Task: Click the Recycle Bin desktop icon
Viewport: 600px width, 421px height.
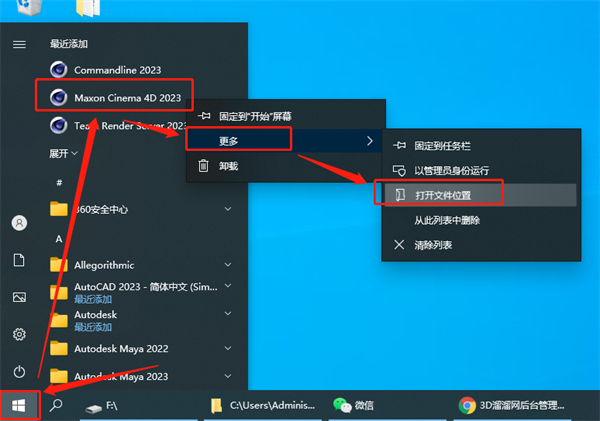Action: (x=29, y=7)
